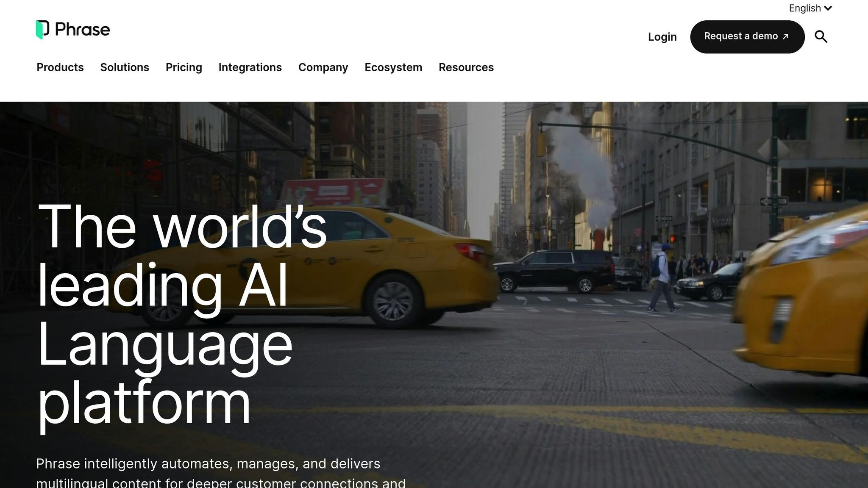Open the Integrations menu item

(x=250, y=67)
